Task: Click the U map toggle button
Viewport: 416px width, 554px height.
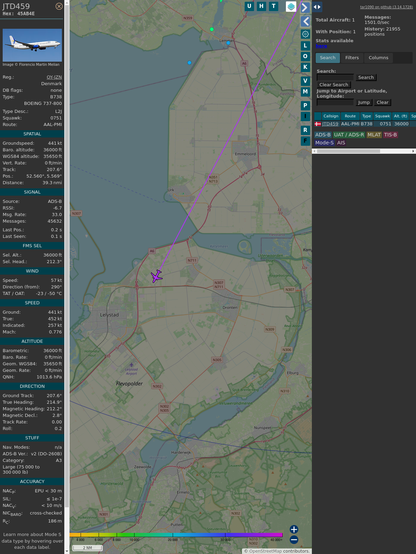Action: click(250, 6)
